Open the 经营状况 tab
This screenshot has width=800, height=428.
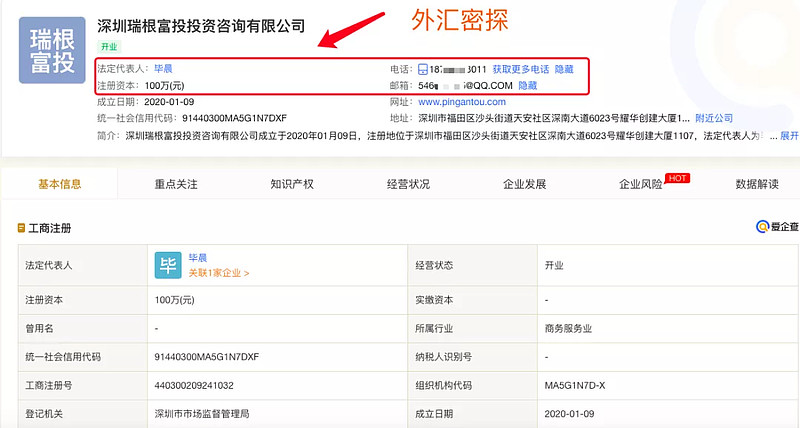408,184
